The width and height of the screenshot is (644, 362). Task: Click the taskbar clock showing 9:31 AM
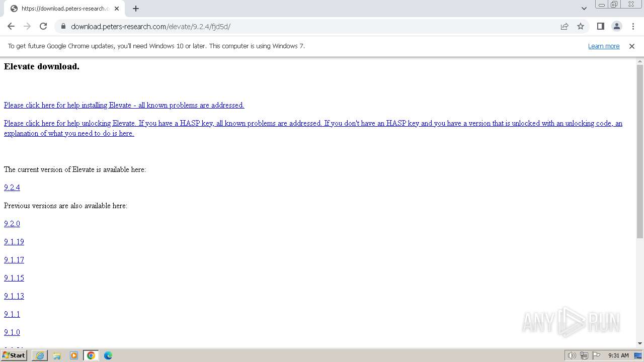pyautogui.click(x=618, y=355)
